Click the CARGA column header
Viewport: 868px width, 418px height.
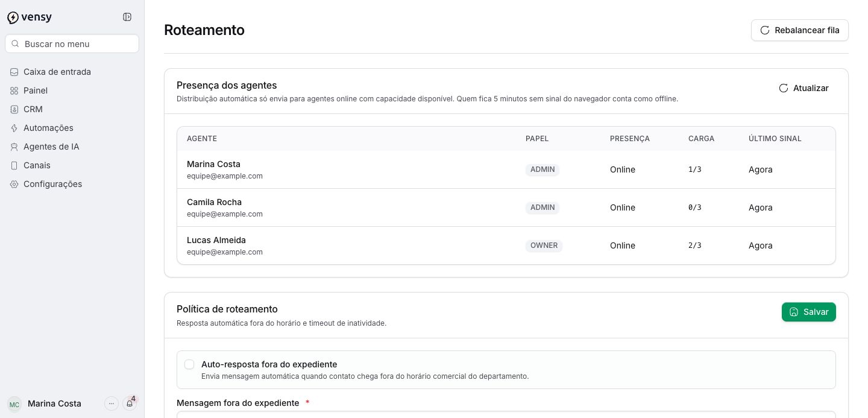pyautogui.click(x=702, y=138)
